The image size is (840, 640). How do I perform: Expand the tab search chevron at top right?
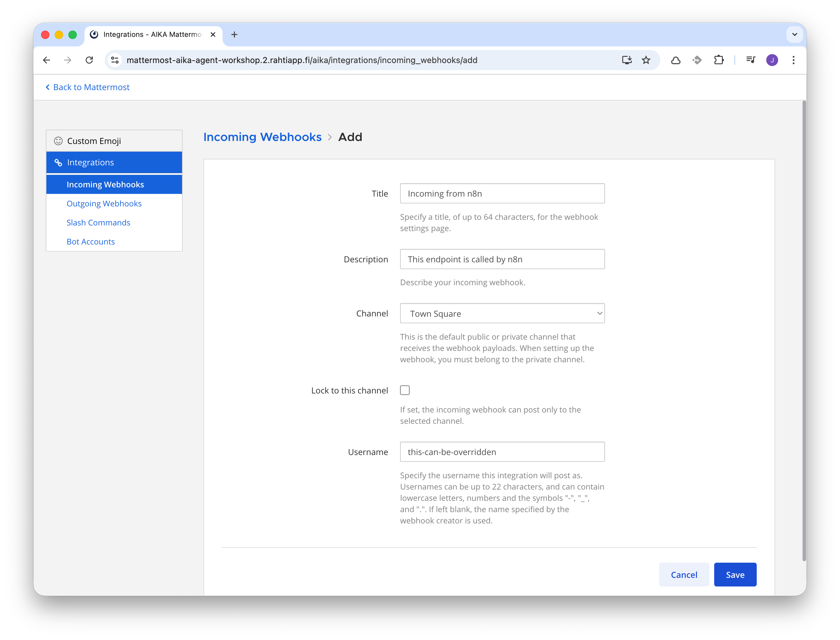click(795, 35)
